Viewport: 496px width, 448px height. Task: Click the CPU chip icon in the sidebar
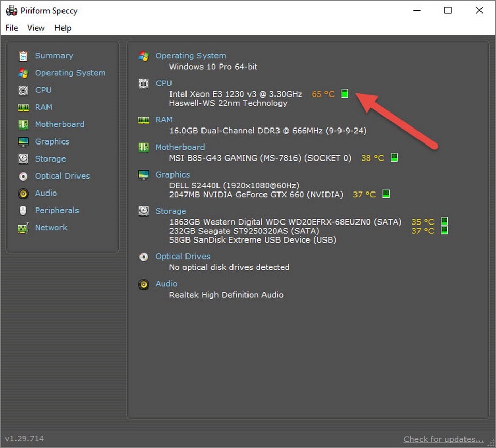point(23,90)
